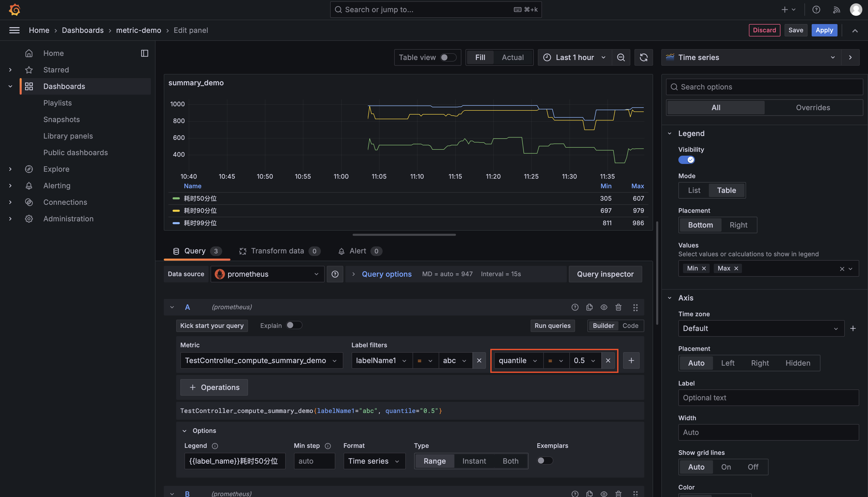Remove the Min legend value
The width and height of the screenshot is (868, 497).
click(x=704, y=268)
